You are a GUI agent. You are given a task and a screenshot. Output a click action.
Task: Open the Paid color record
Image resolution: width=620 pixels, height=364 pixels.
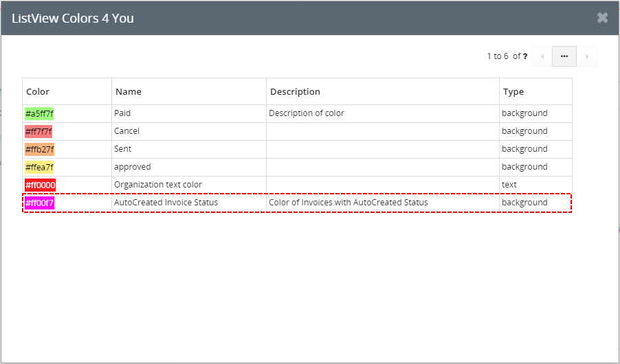122,113
